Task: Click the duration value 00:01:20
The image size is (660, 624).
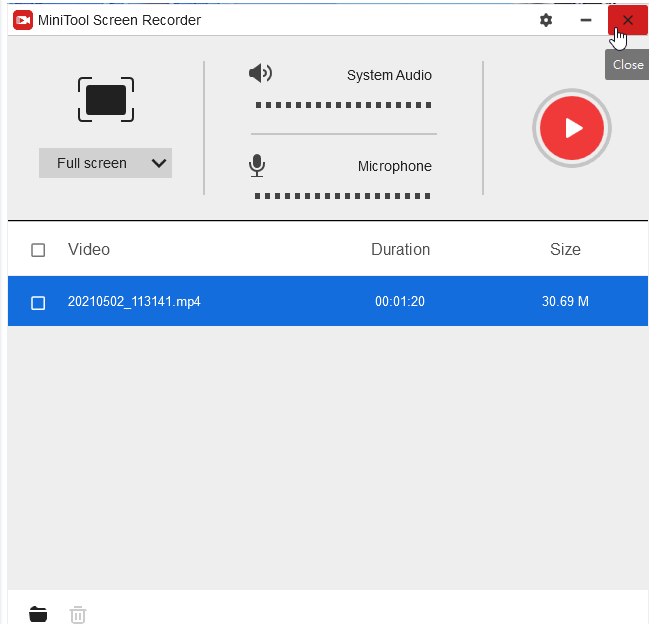Action: coord(399,301)
